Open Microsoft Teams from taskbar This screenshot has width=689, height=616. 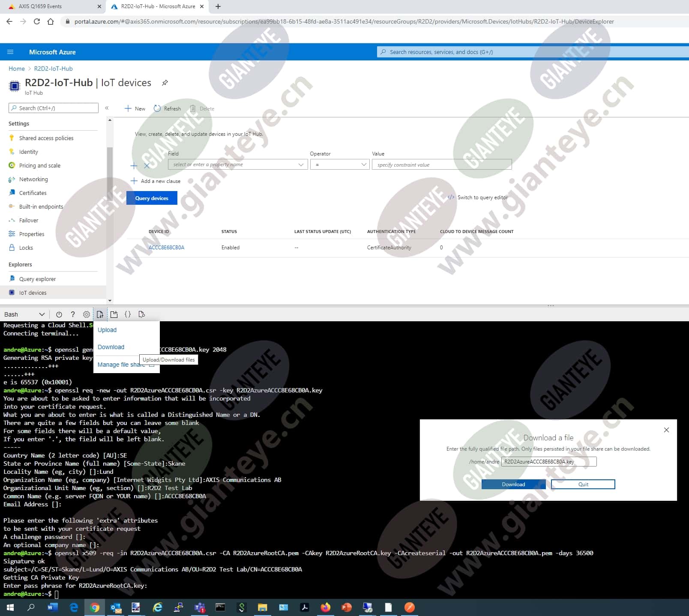200,607
